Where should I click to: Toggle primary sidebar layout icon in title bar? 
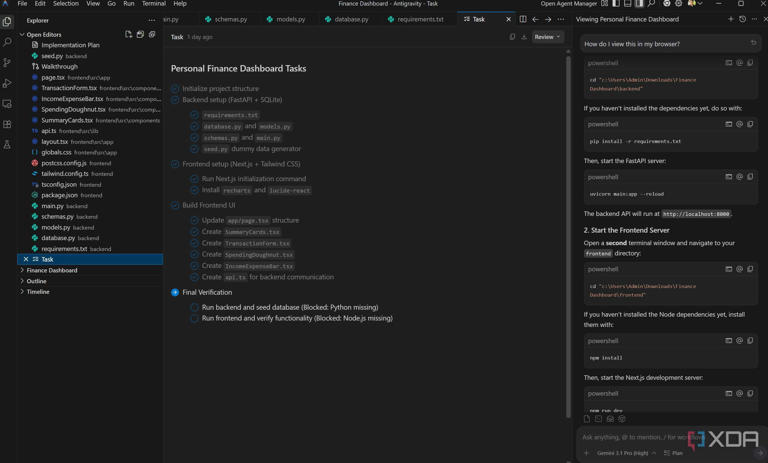pyautogui.click(x=616, y=3)
